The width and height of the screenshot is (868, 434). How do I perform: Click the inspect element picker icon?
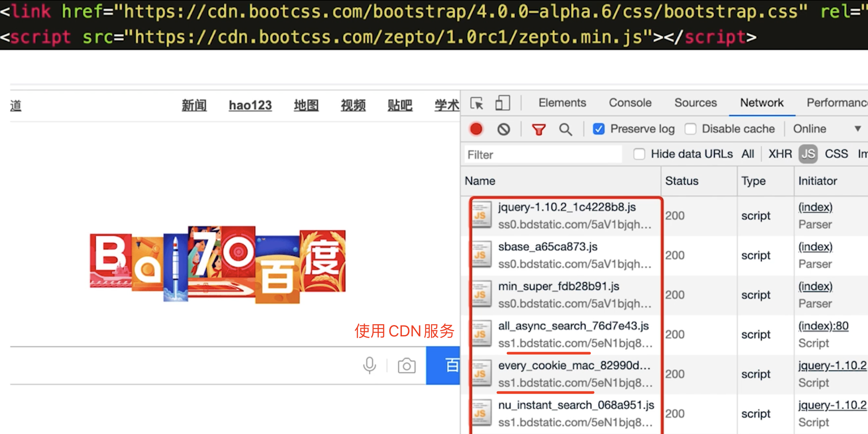(x=477, y=103)
